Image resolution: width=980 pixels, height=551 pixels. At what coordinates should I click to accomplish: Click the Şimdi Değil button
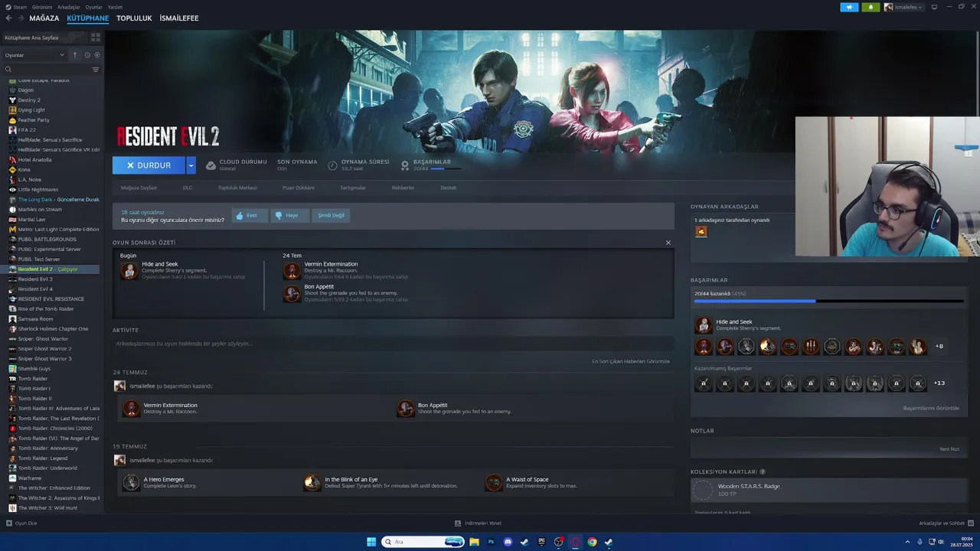(331, 216)
